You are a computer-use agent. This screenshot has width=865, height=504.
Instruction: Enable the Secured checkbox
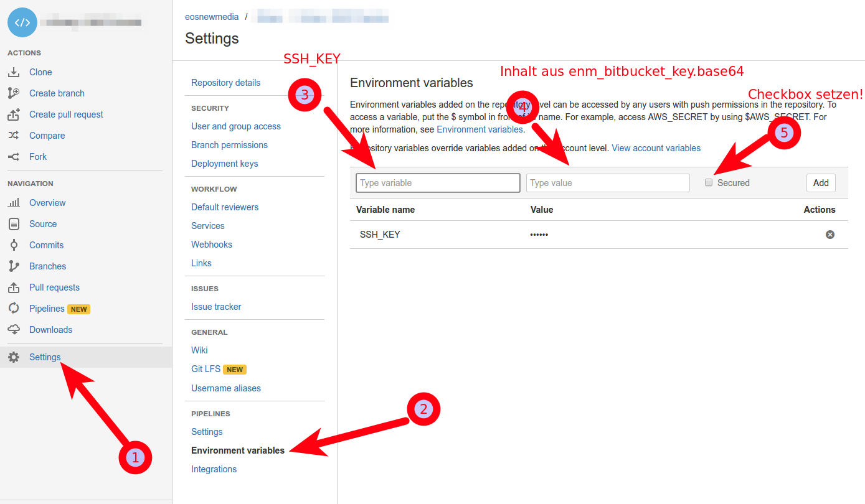(x=709, y=183)
